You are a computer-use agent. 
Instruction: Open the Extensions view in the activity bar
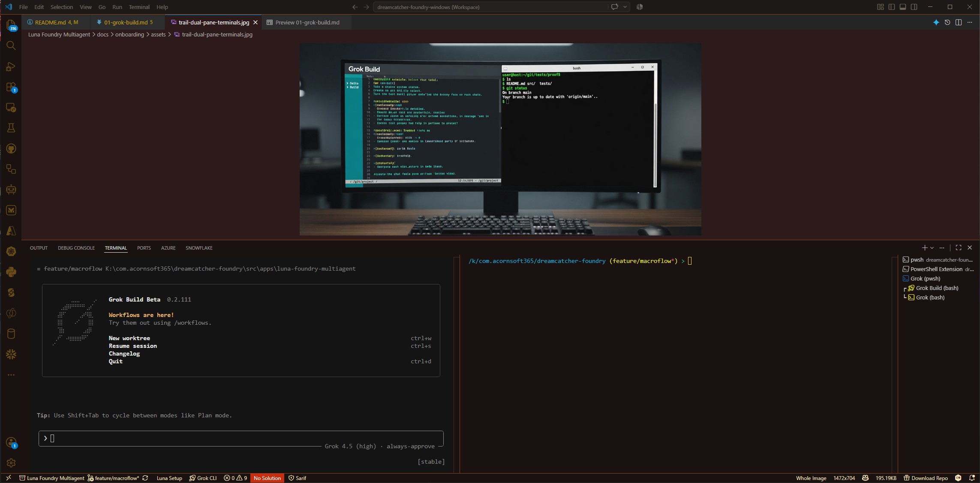point(11,87)
